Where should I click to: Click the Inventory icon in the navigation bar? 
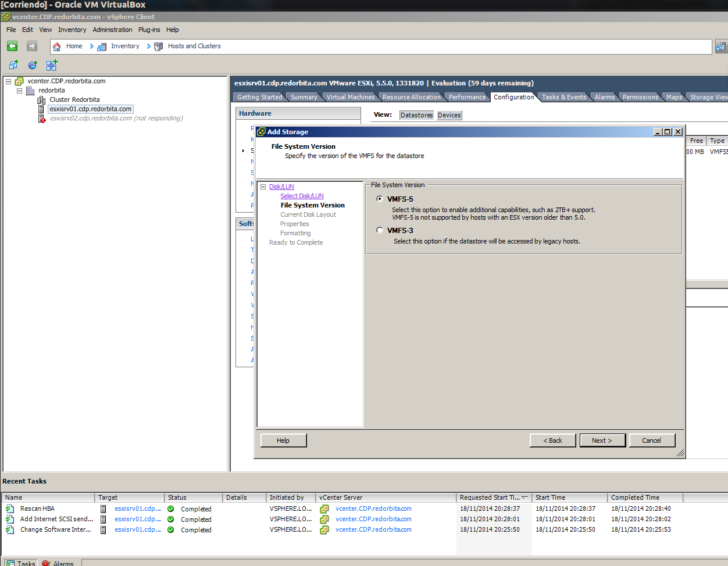[x=102, y=46]
